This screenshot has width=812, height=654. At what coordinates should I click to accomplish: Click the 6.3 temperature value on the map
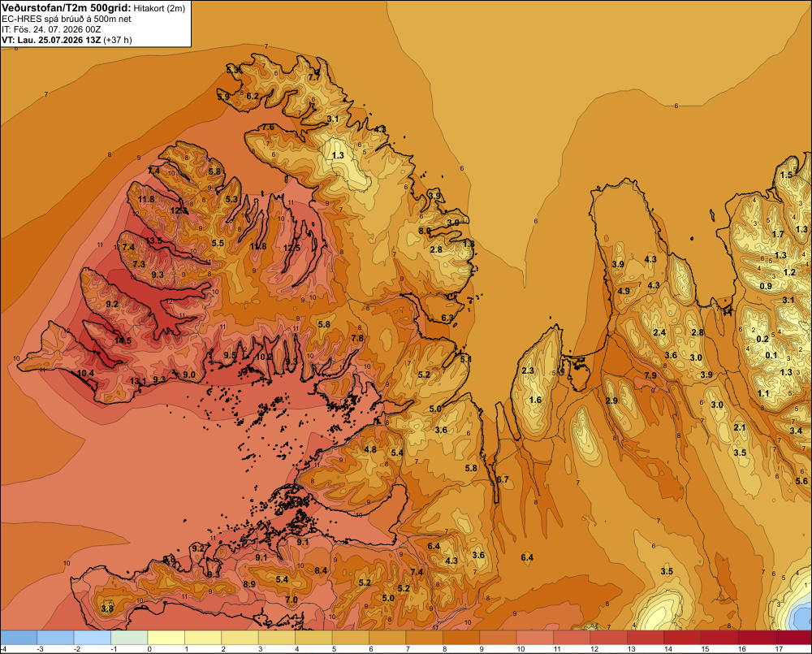pyautogui.click(x=447, y=318)
